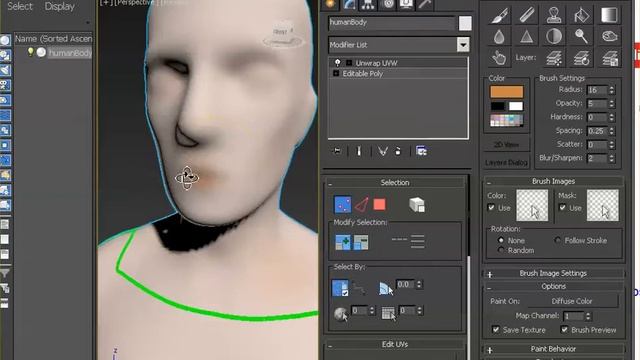Open the Layers Dialog button
The height and width of the screenshot is (360, 640).
point(506,162)
